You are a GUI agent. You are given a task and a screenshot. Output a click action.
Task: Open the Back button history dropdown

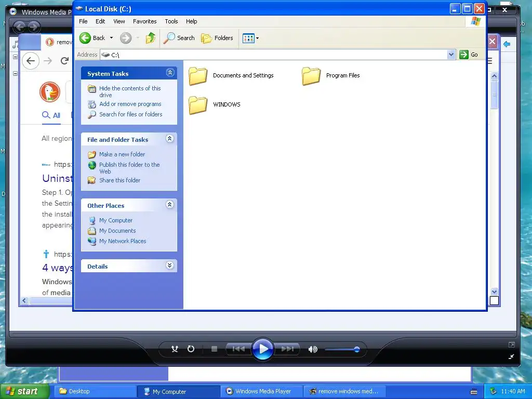[x=111, y=38]
